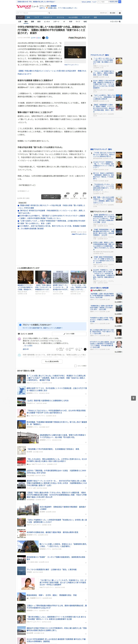Dismiss the 母「こんな国に産んでごめんね」 recommended article
The image size is (138, 644).
point(86,383)
